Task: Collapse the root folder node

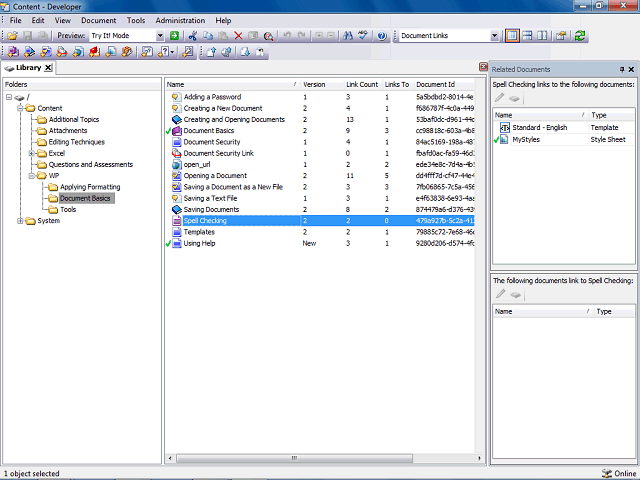Action: click(9, 97)
